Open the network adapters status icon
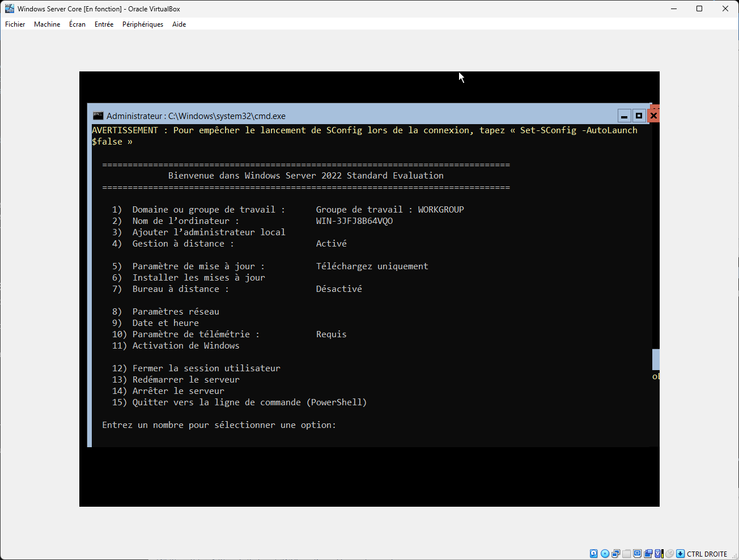Image resolution: width=739 pixels, height=560 pixels. (615, 554)
